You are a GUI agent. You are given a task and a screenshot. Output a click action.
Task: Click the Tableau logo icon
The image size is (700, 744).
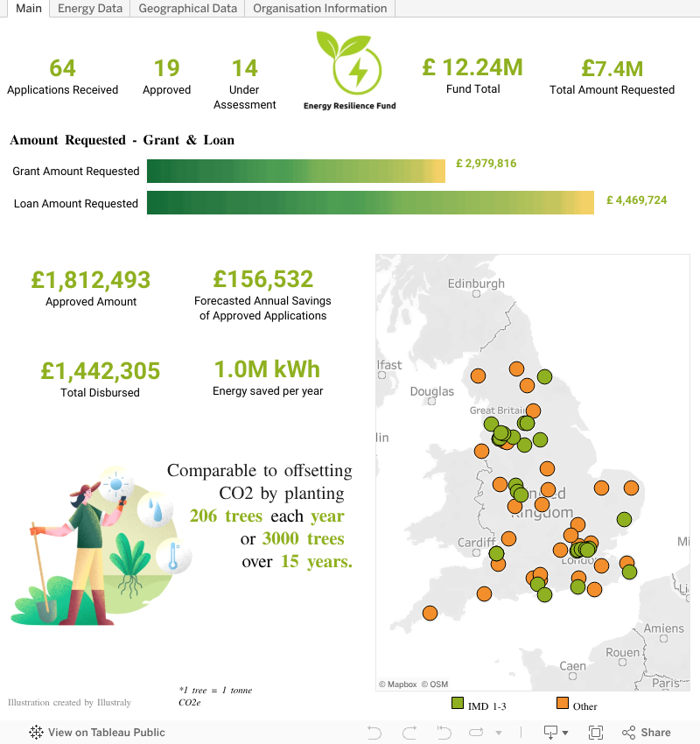coord(36,733)
